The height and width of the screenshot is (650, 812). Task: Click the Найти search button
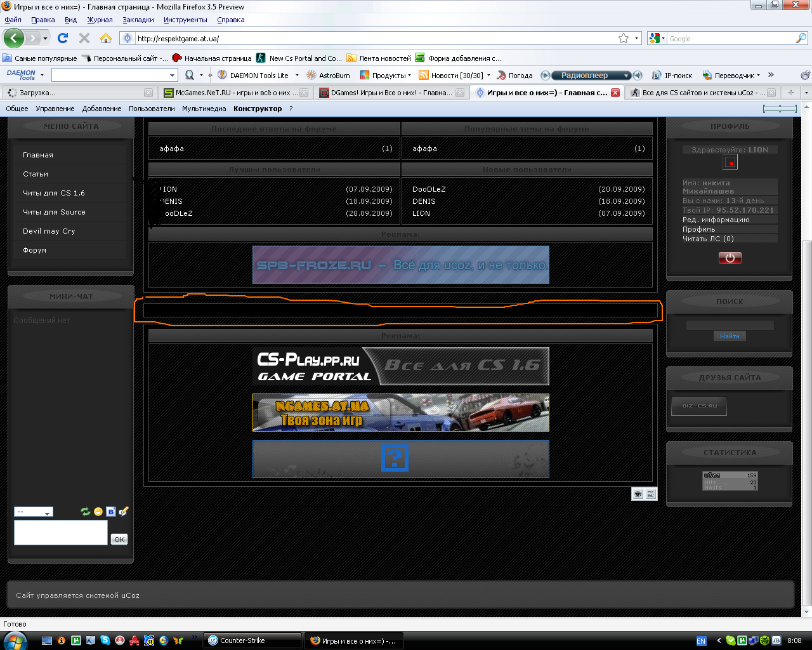(730, 336)
